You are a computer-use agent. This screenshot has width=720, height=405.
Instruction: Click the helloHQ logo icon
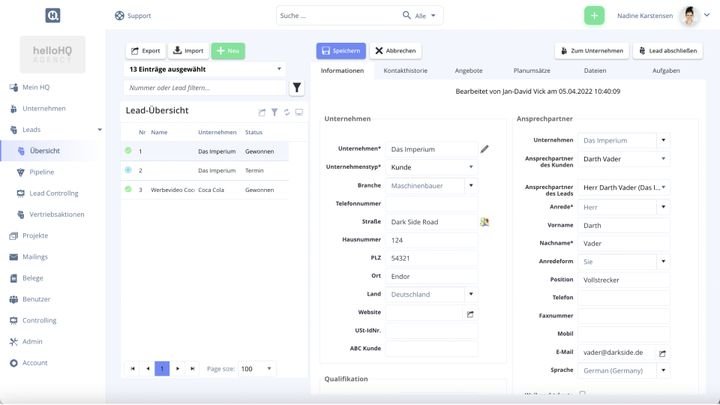[53, 16]
